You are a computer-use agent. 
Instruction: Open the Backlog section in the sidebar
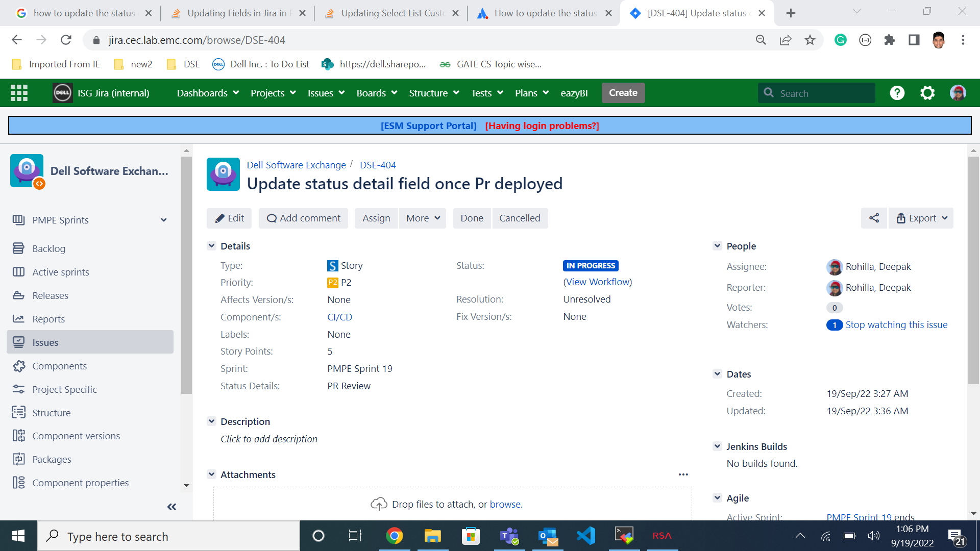[x=49, y=248]
